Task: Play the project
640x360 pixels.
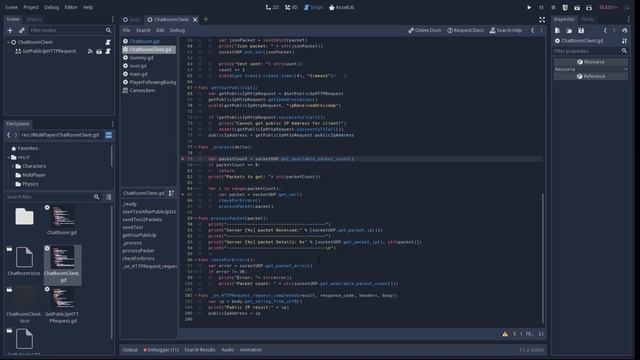Action: pos(529,7)
